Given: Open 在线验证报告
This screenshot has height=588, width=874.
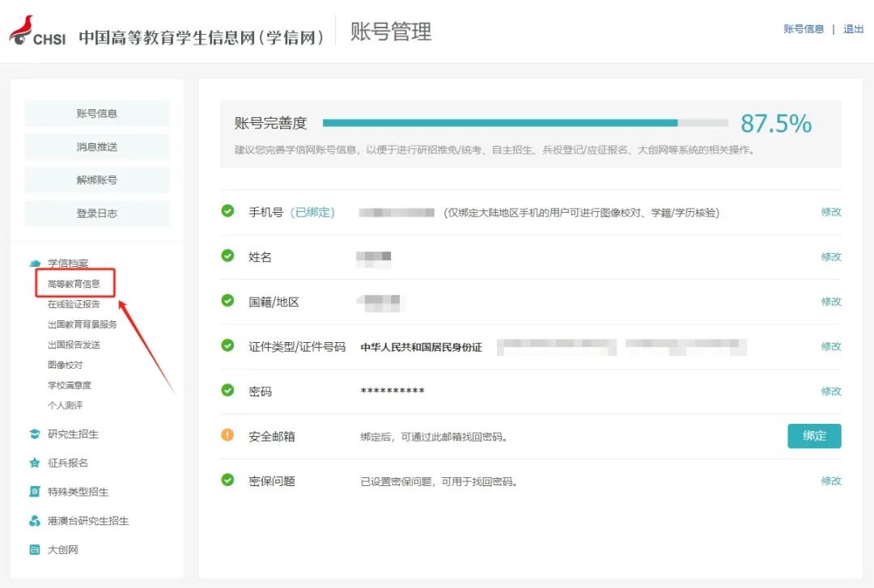Looking at the screenshot, I should 74,304.
